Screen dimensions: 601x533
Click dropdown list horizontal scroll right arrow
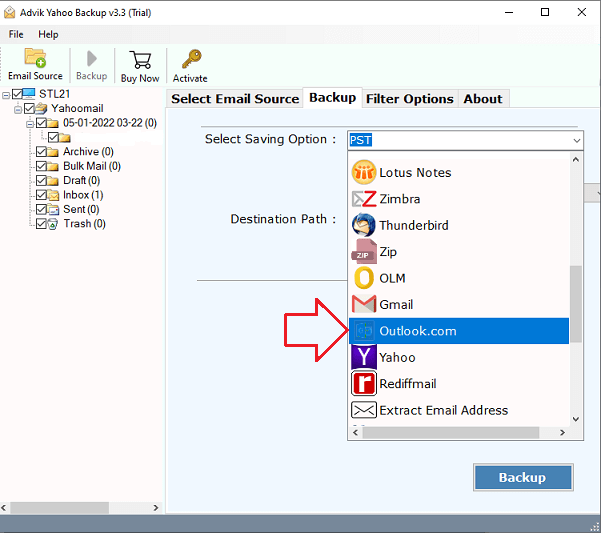click(562, 433)
